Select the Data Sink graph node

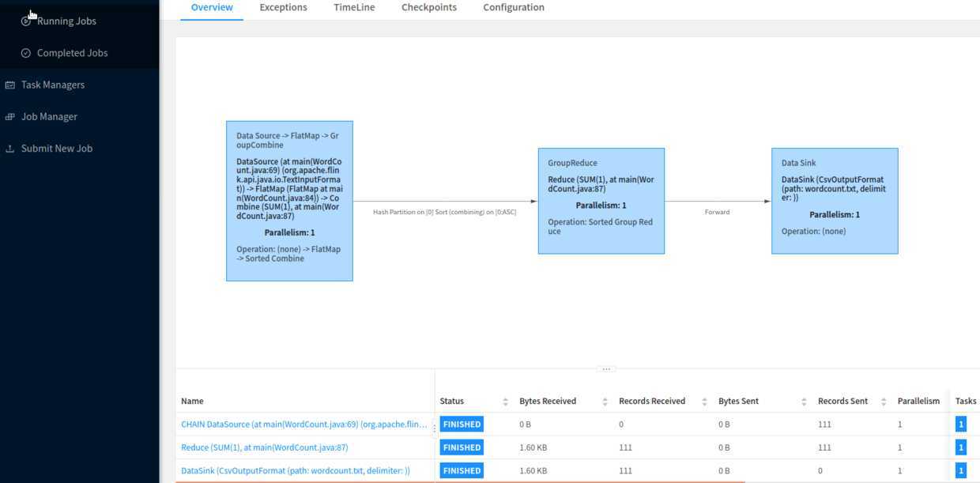(x=835, y=201)
